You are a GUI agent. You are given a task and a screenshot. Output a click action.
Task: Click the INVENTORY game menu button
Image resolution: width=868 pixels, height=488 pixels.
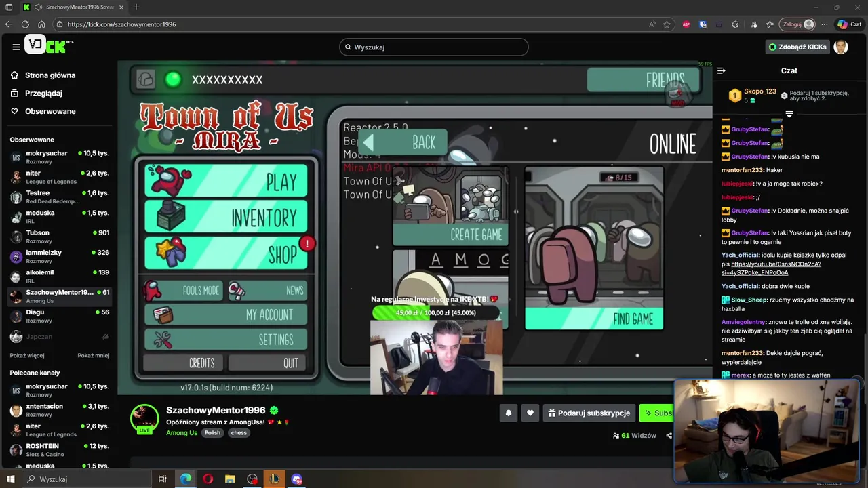(226, 217)
